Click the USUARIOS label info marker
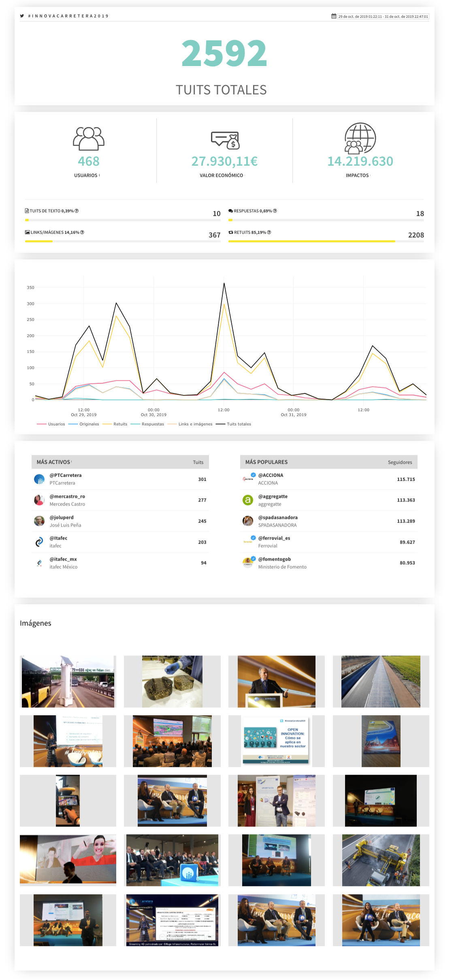454x980 pixels. coord(99,175)
